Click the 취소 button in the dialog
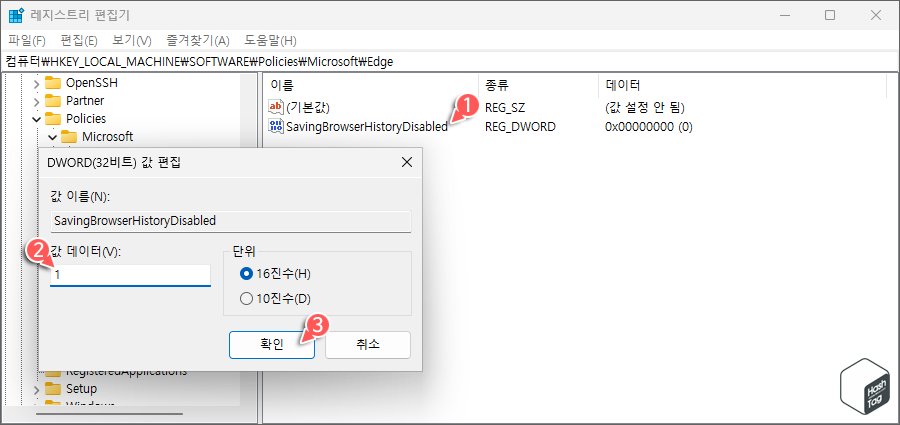This screenshot has width=900, height=425. (368, 345)
